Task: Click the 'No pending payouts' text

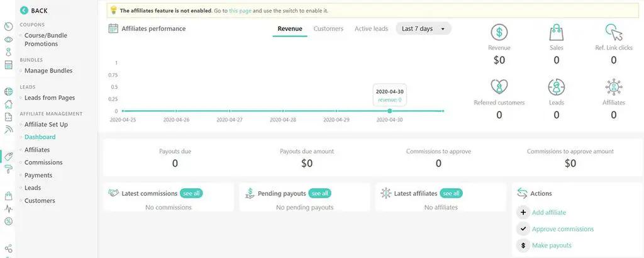Action: coord(305,208)
